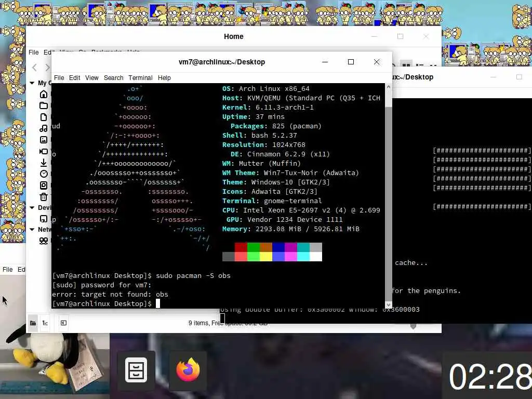This screenshot has width=532, height=399.
Task: Open Recent clock icon in sidebar
Action: (x=44, y=174)
